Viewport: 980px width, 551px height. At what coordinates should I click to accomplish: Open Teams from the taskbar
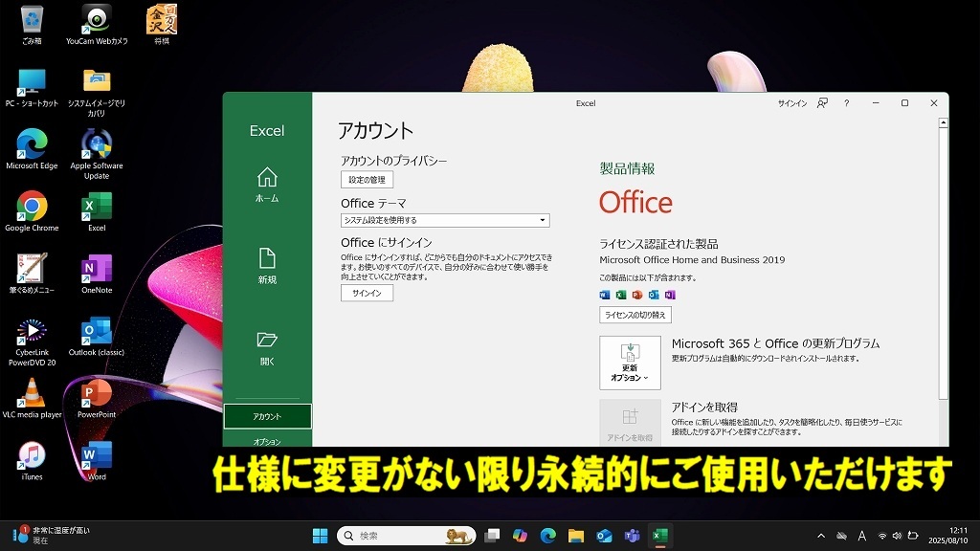coord(632,536)
